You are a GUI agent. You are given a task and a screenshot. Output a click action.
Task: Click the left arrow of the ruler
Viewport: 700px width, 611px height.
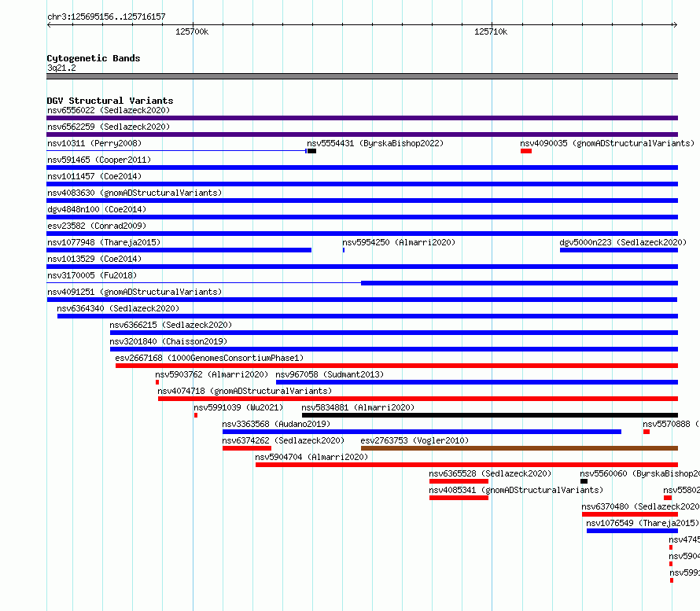(49, 24)
